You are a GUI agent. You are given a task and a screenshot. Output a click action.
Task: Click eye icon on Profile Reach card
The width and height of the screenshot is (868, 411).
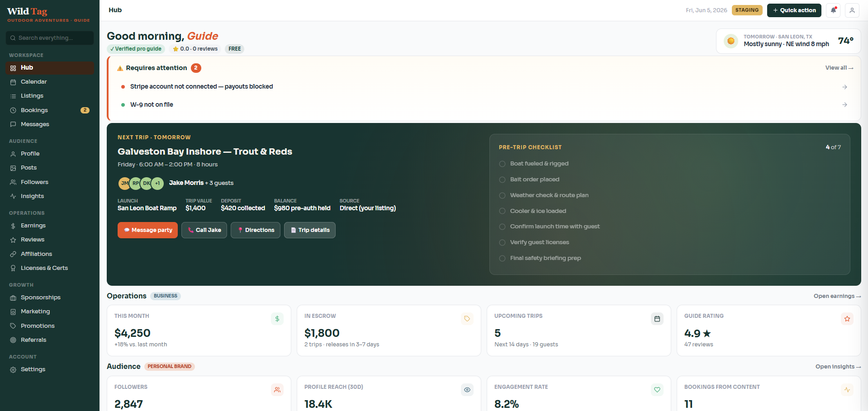(x=467, y=390)
